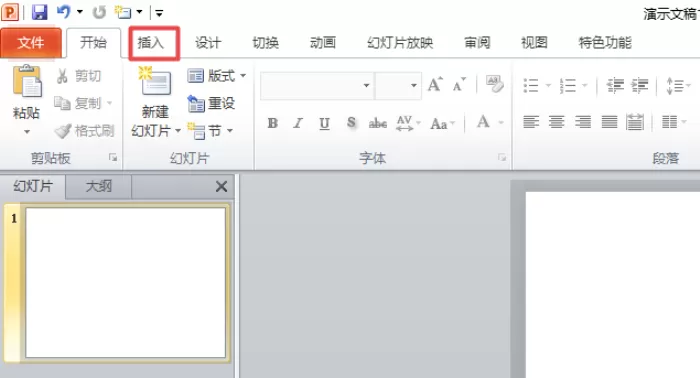Image resolution: width=700 pixels, height=378 pixels.
Task: Toggle Italic formatting
Action: click(x=298, y=123)
